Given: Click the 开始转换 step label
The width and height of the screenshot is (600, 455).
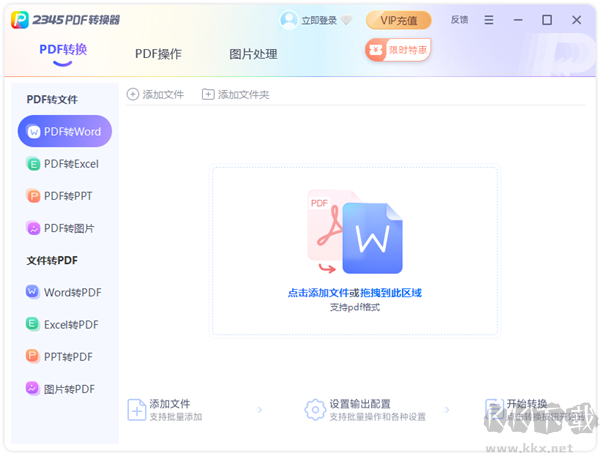Looking at the screenshot, I should [527, 404].
